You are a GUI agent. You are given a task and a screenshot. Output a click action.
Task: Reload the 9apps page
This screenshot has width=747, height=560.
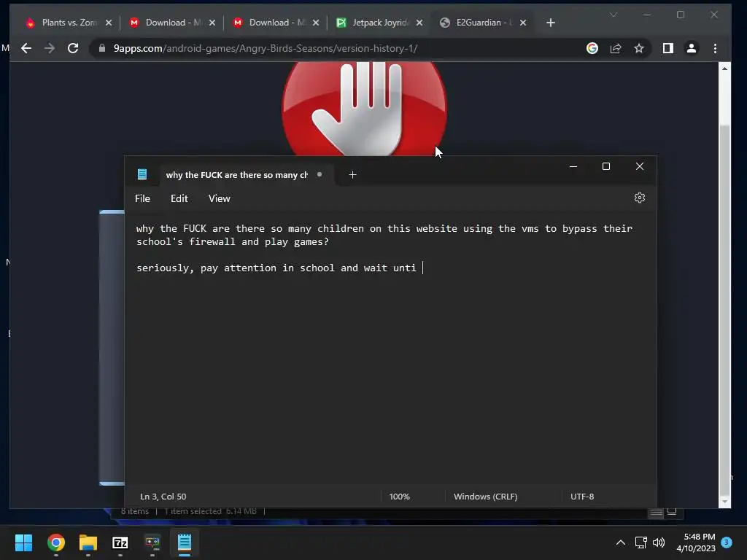[73, 48]
